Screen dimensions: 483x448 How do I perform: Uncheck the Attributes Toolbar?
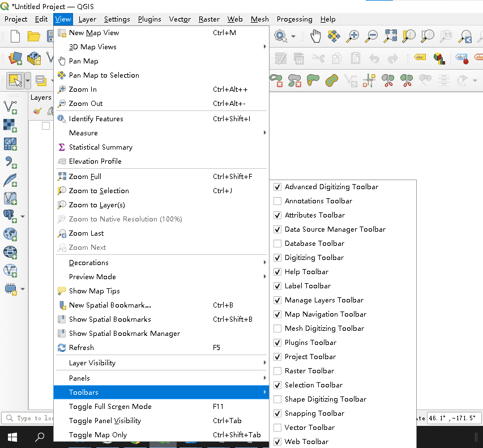(277, 215)
